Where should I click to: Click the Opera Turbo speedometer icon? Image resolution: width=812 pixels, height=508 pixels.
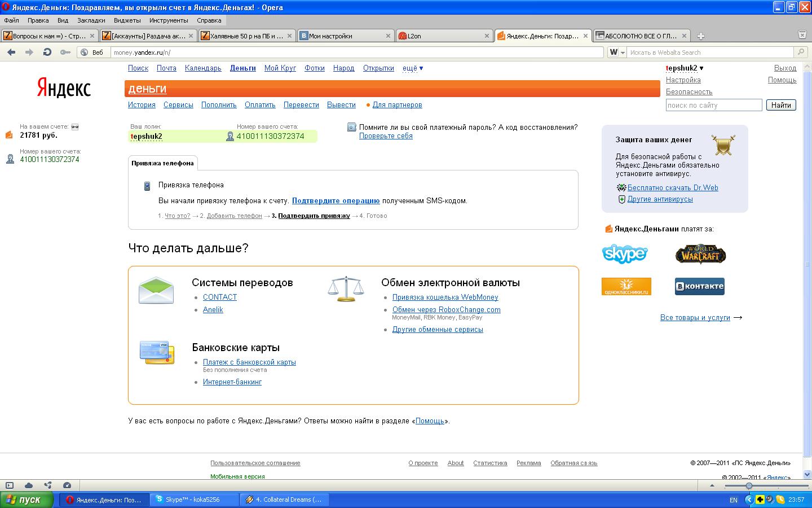click(67, 485)
